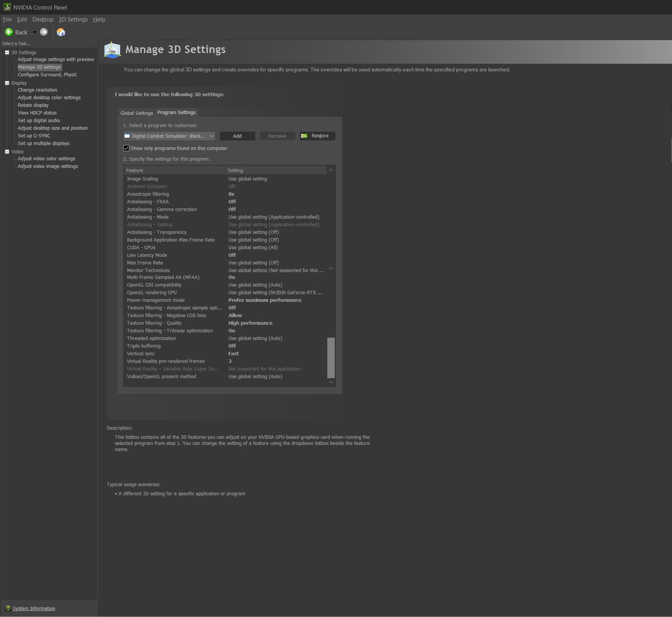Open the Home icon in toolbar

coord(61,32)
